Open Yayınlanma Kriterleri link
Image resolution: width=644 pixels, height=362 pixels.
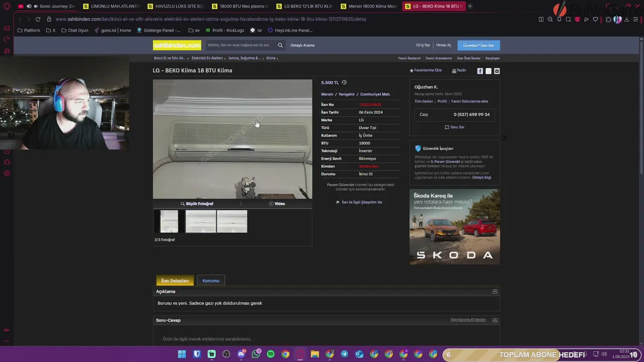(x=468, y=320)
